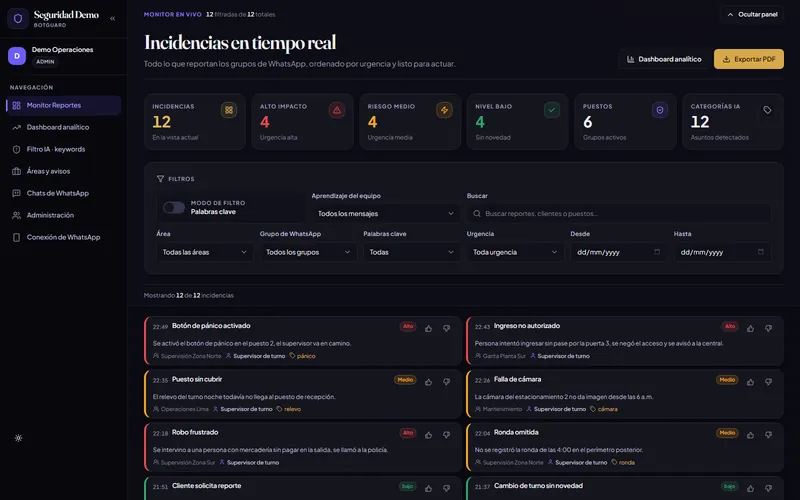Click the Operaciones Lima group label
The width and height of the screenshot is (800, 500).
(x=181, y=409)
